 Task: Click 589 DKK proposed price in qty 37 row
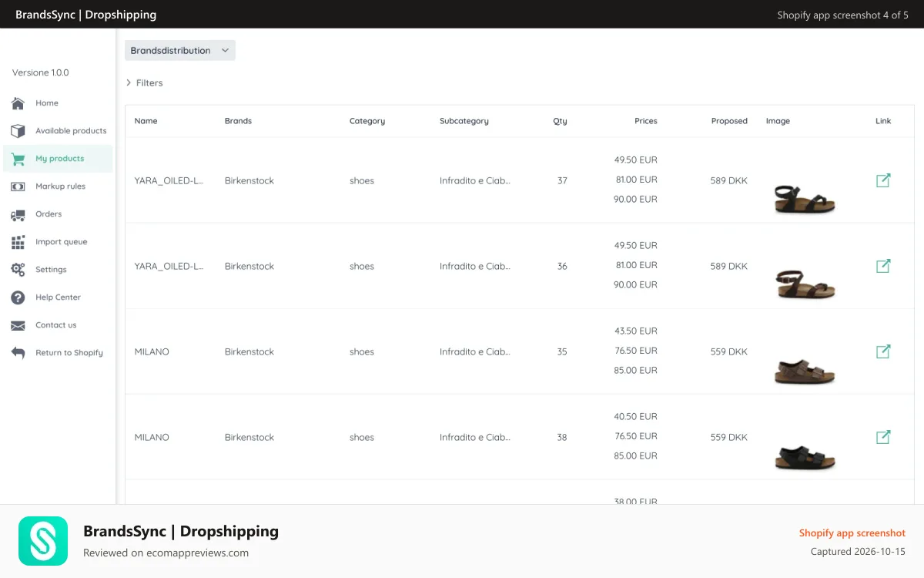coord(729,180)
